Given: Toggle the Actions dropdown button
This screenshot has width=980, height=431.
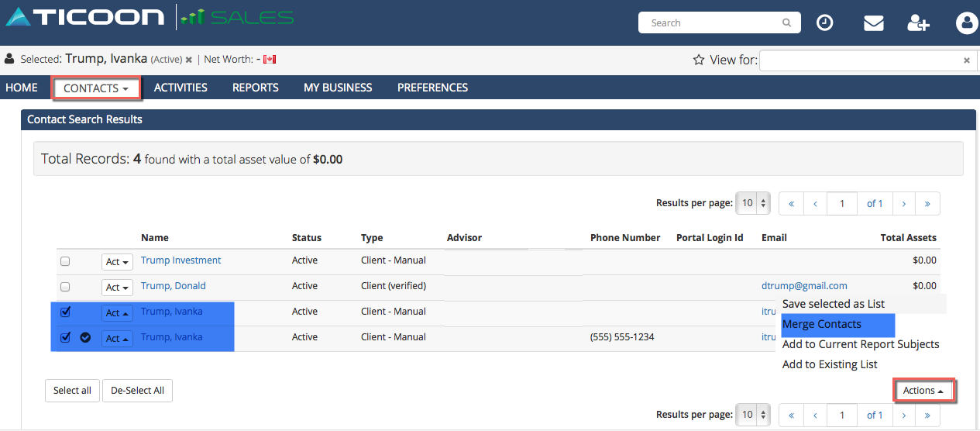Looking at the screenshot, I should [924, 391].
